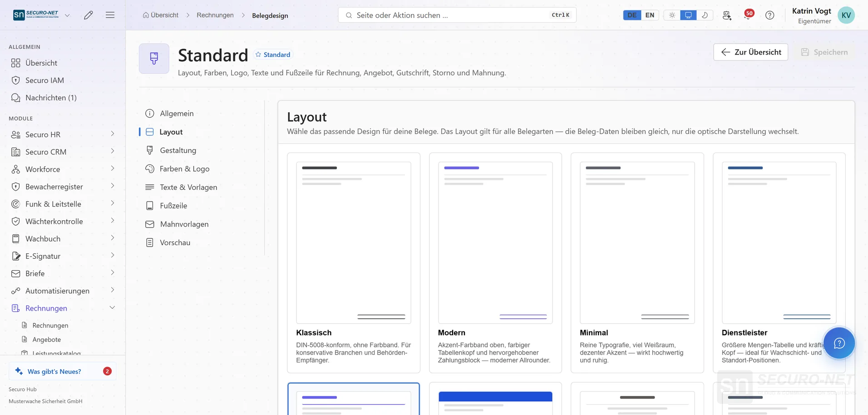Click the Speichern button

tap(824, 52)
